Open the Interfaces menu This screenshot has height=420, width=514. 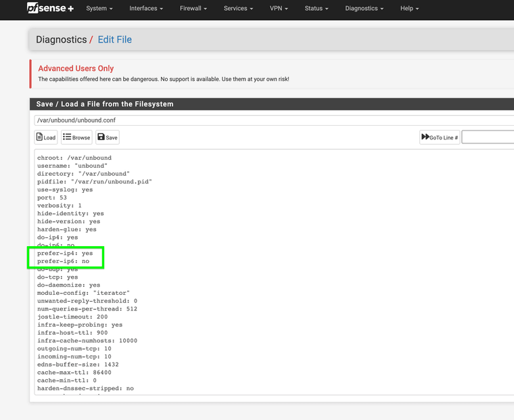(x=146, y=9)
